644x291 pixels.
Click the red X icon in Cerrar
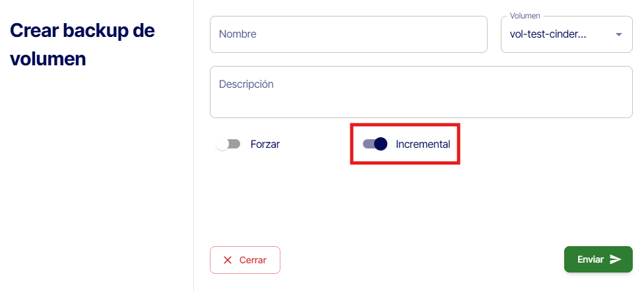coord(228,260)
